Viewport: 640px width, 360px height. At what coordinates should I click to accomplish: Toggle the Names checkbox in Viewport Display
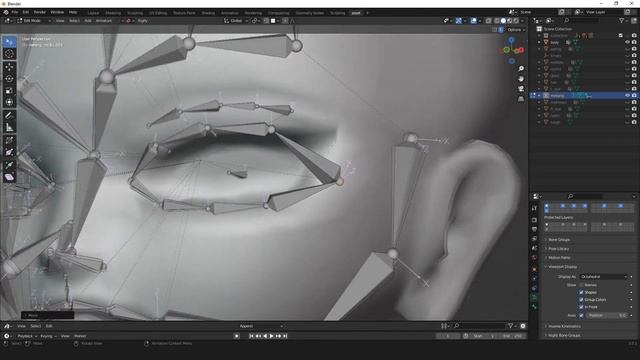pos(581,285)
